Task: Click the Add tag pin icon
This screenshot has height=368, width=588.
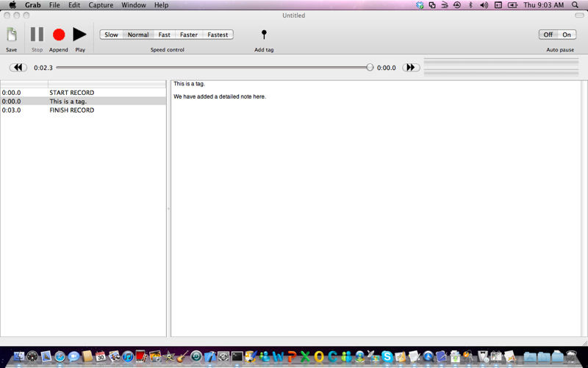Action: pos(264,35)
